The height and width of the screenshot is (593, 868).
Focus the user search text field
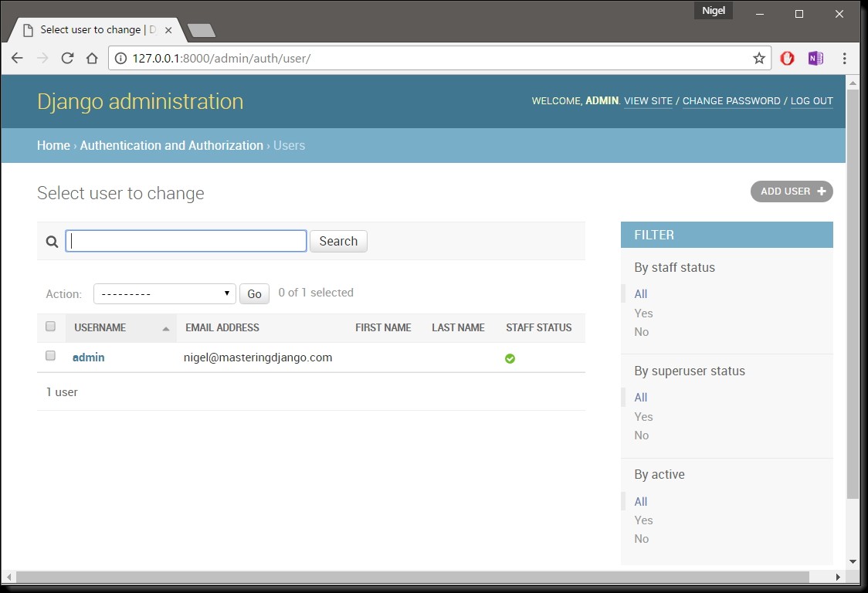click(186, 241)
